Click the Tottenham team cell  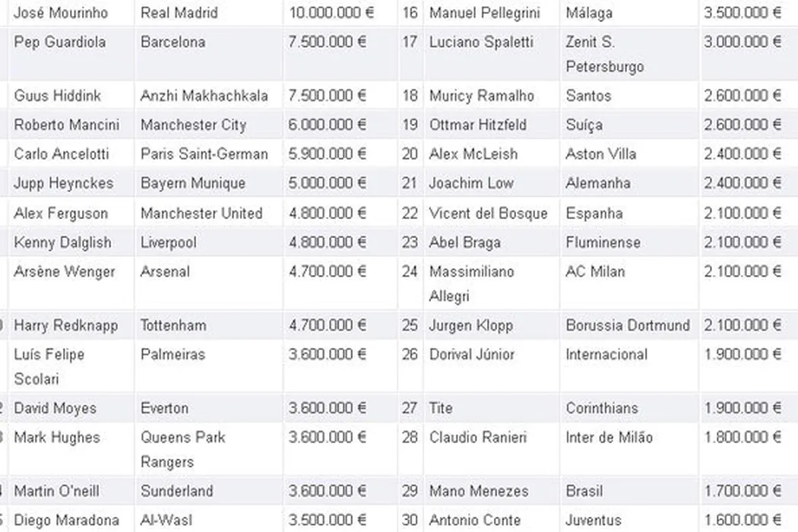point(173,325)
